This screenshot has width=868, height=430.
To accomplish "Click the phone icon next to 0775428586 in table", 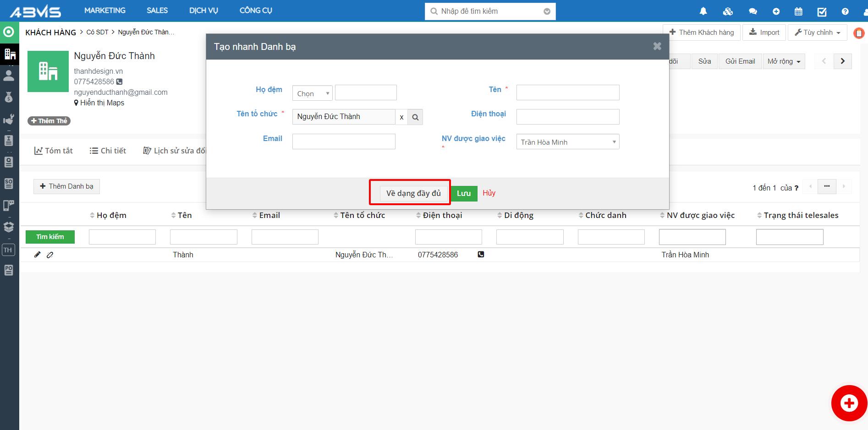I will click(481, 254).
